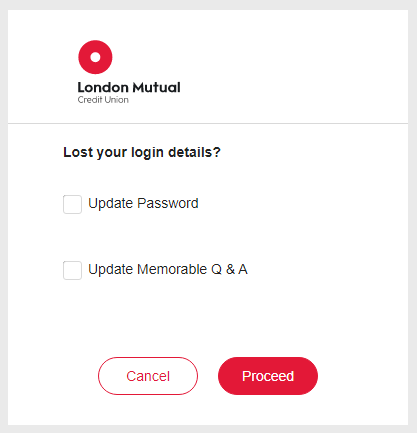Click the Lost your login details heading

142,152
